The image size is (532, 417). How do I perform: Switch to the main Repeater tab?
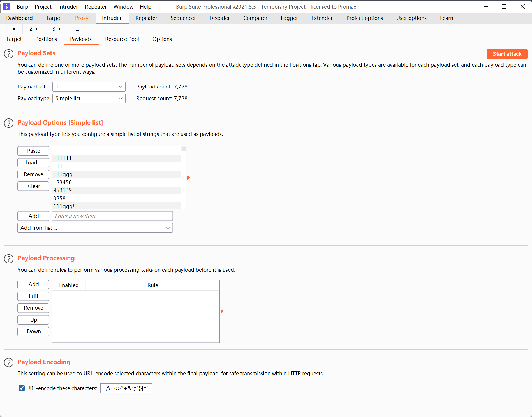(x=146, y=18)
